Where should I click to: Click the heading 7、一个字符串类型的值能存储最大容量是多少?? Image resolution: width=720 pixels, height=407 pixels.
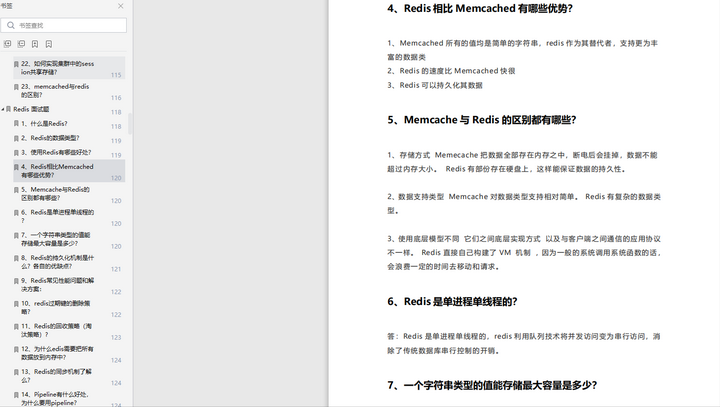pos(492,385)
